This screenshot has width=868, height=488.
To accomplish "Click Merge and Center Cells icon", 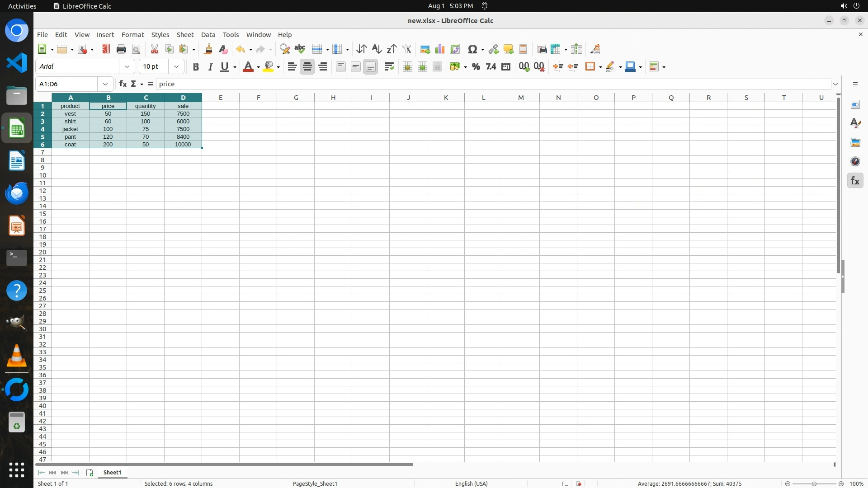I will pyautogui.click(x=407, y=67).
